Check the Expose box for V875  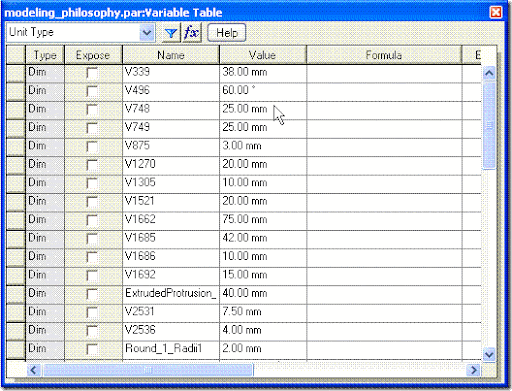[x=92, y=146]
